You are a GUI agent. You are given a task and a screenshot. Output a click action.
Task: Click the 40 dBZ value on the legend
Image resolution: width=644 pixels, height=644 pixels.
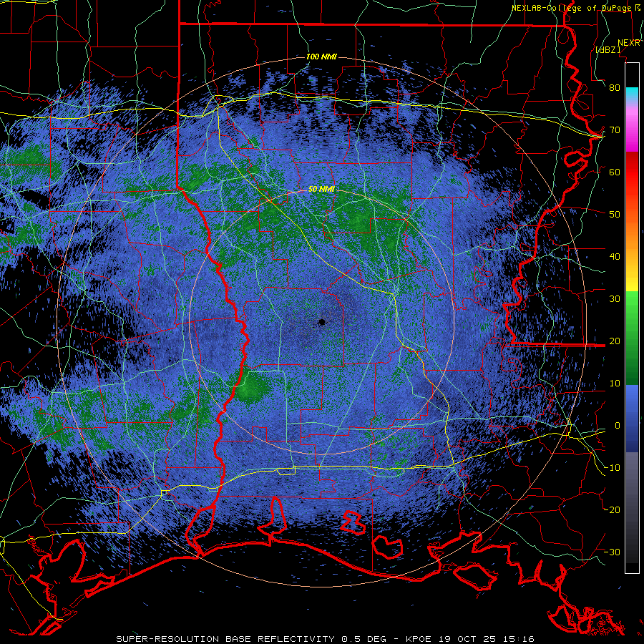pos(615,257)
